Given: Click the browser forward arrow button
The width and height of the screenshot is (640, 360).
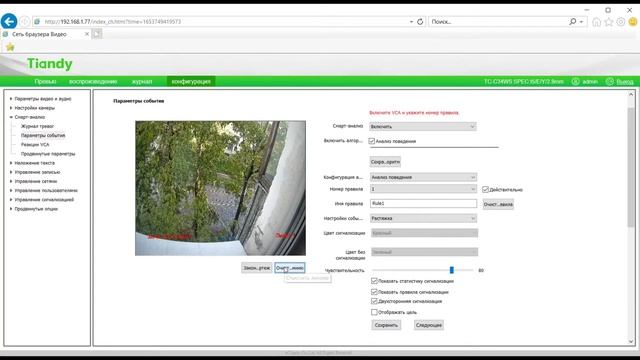Looking at the screenshot, I should (x=24, y=22).
